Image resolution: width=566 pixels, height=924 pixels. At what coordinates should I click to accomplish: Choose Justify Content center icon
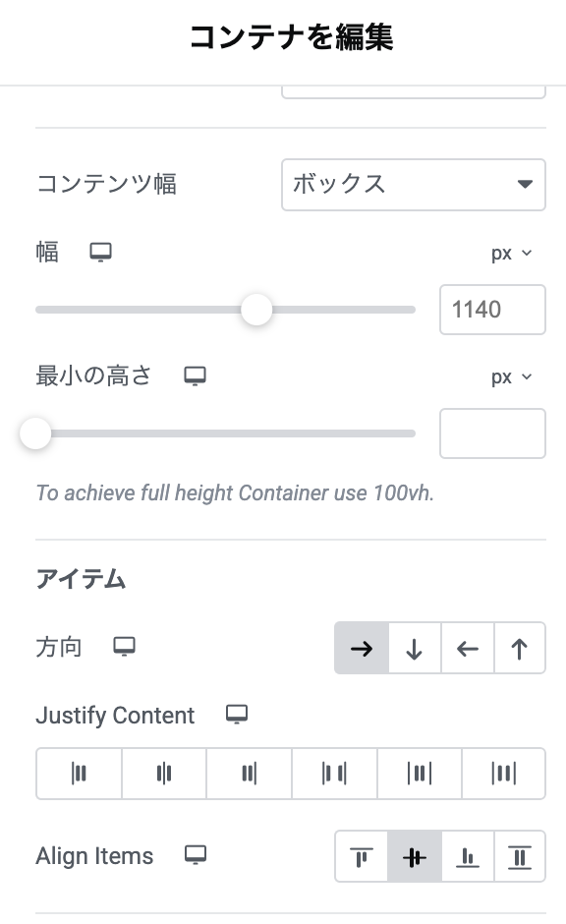(x=164, y=774)
